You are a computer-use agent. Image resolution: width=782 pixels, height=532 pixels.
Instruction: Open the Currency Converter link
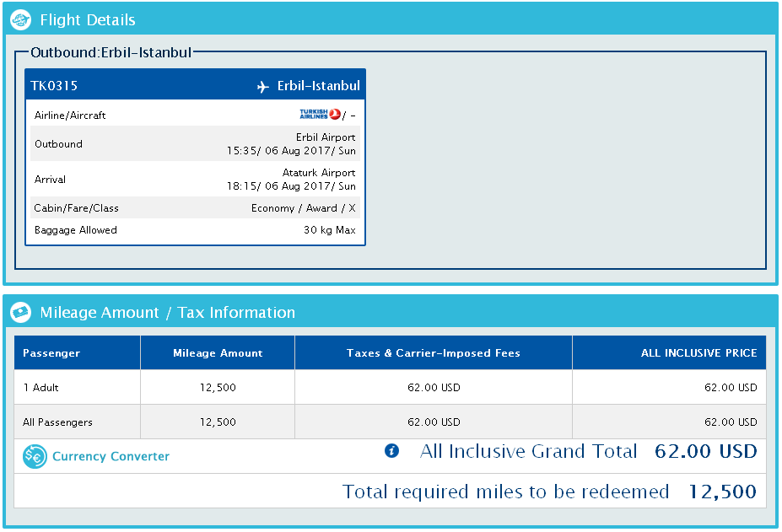point(111,456)
